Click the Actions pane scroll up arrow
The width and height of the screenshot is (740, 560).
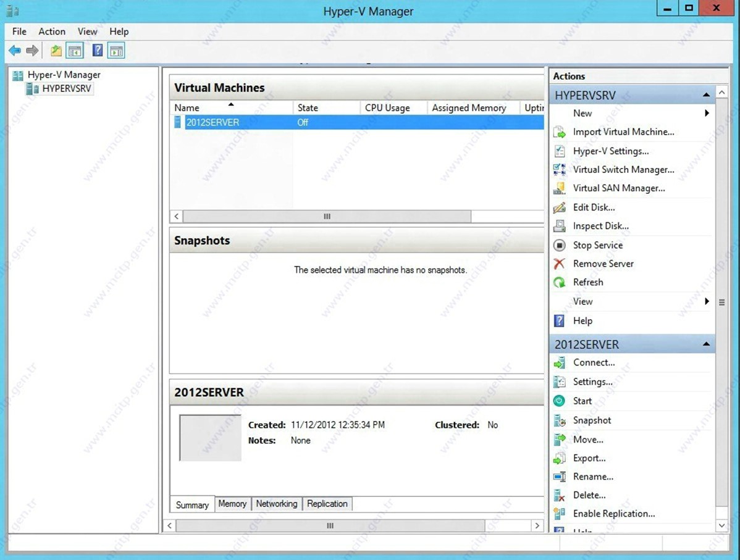721,93
